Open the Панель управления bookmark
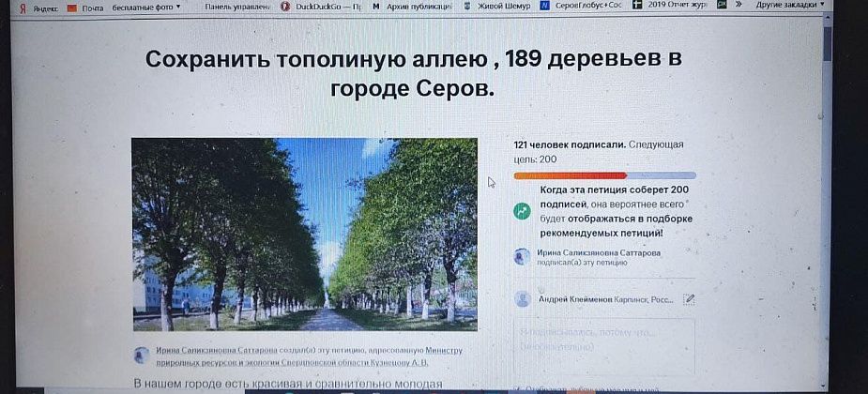 (x=237, y=6)
